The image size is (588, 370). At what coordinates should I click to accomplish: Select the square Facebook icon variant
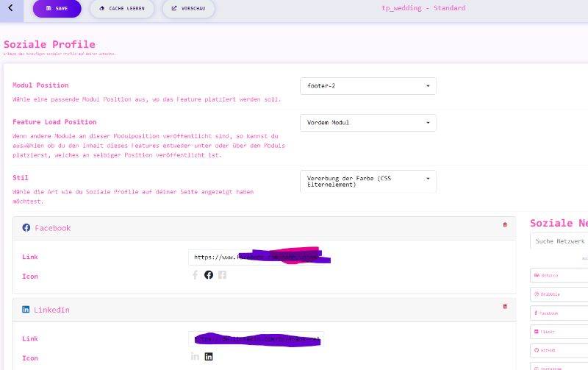click(x=223, y=275)
